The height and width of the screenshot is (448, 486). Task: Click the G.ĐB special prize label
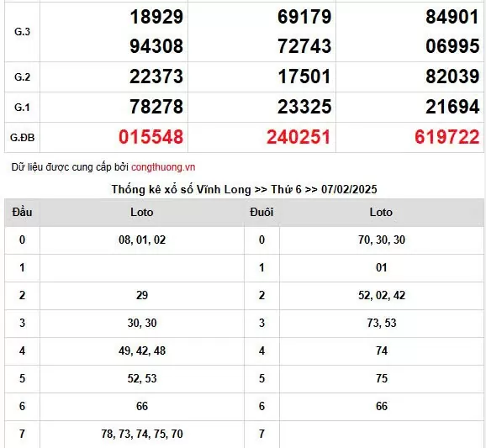23,138
